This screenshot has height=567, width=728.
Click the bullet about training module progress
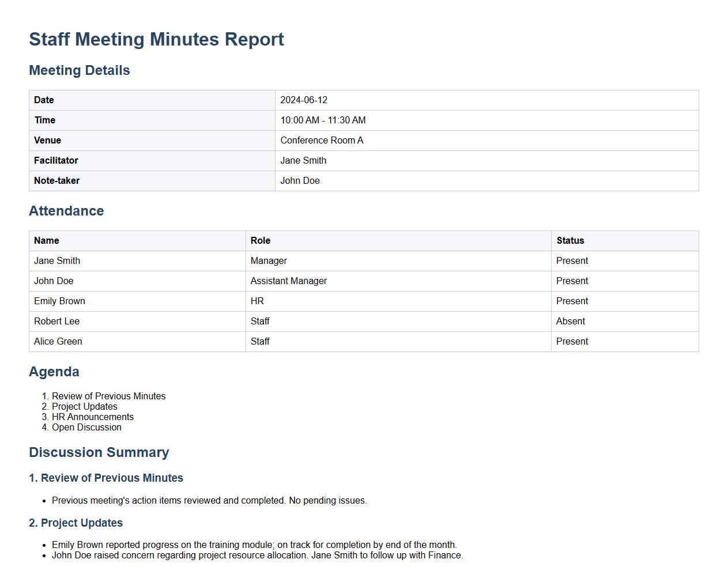254,545
